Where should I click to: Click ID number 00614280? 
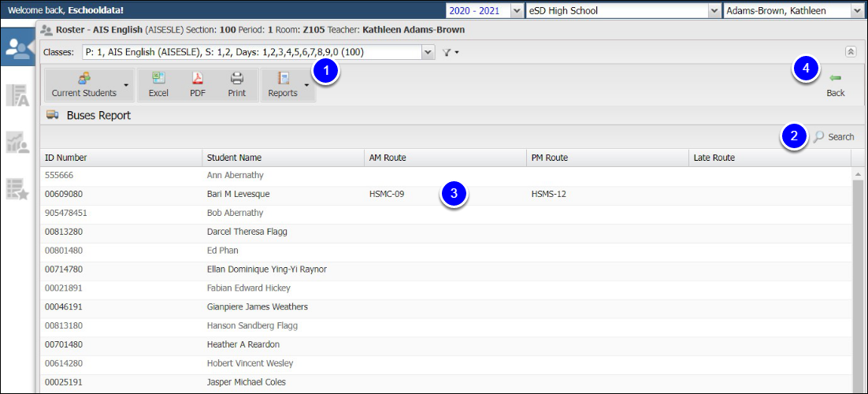pos(64,363)
